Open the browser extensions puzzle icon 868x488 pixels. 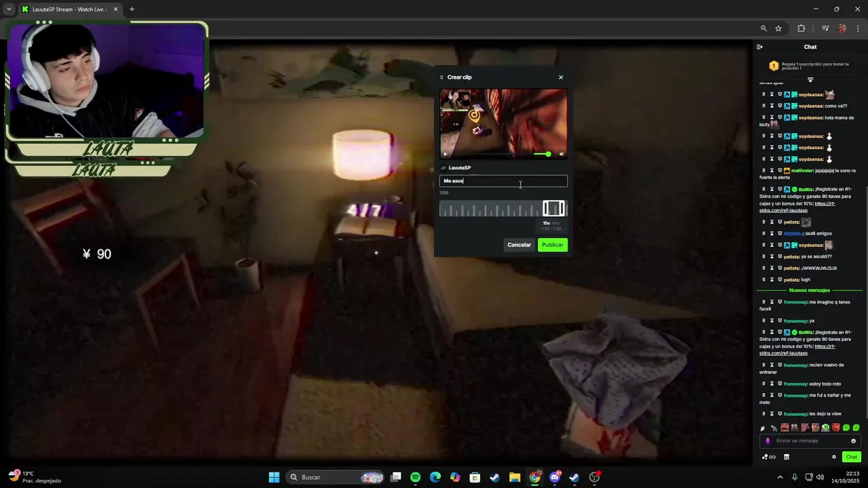tap(802, 28)
